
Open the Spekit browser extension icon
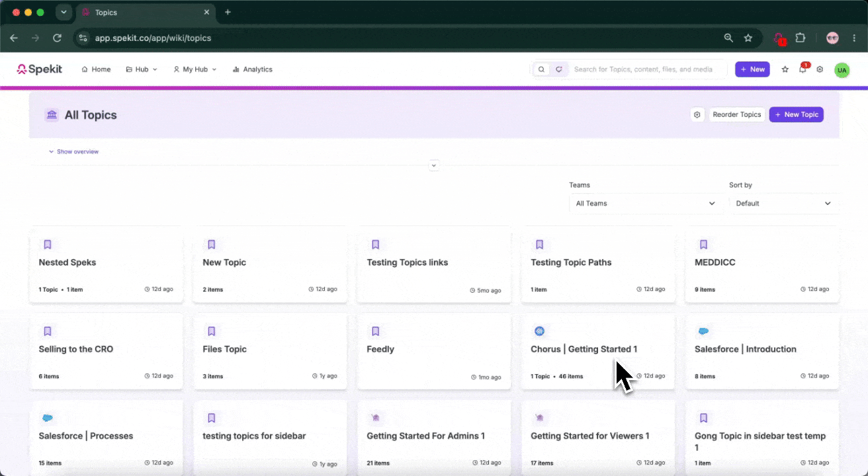click(779, 38)
